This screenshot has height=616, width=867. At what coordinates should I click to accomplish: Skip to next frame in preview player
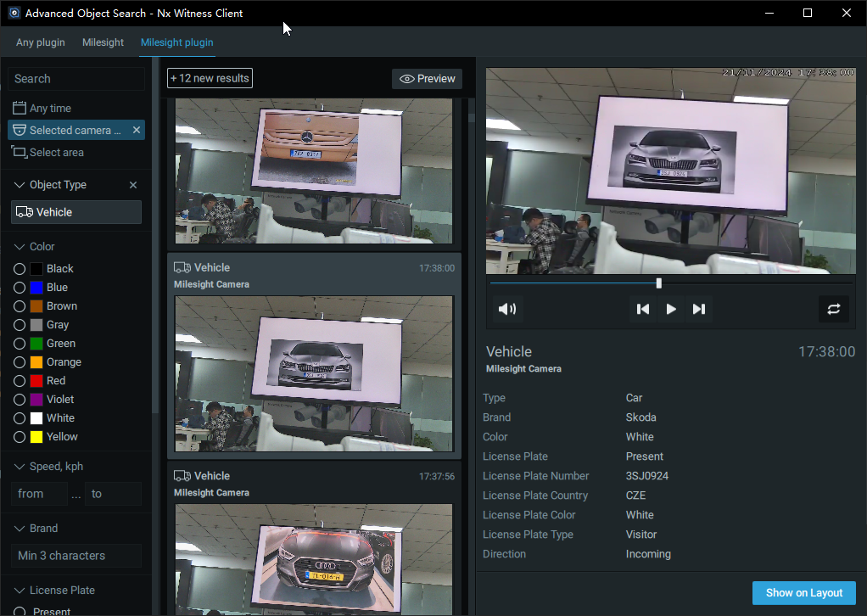[699, 309]
